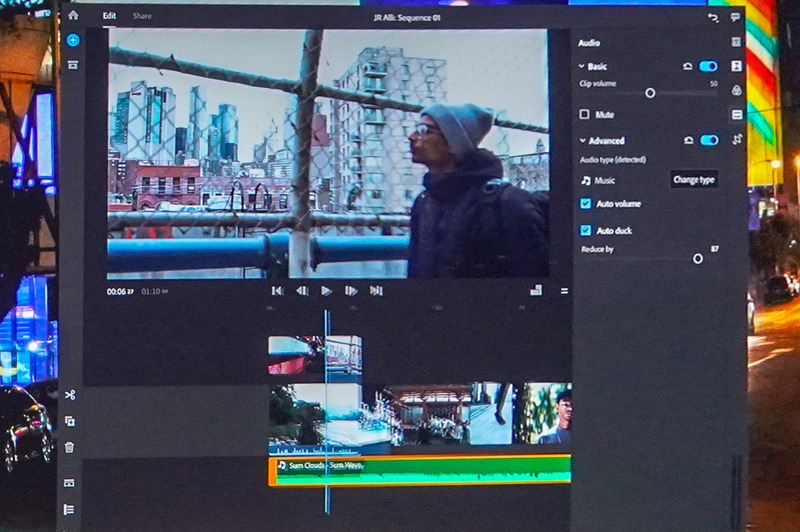Viewport: 800px width, 532px height.
Task: Open the track list icon at bottom left
Action: point(69,509)
